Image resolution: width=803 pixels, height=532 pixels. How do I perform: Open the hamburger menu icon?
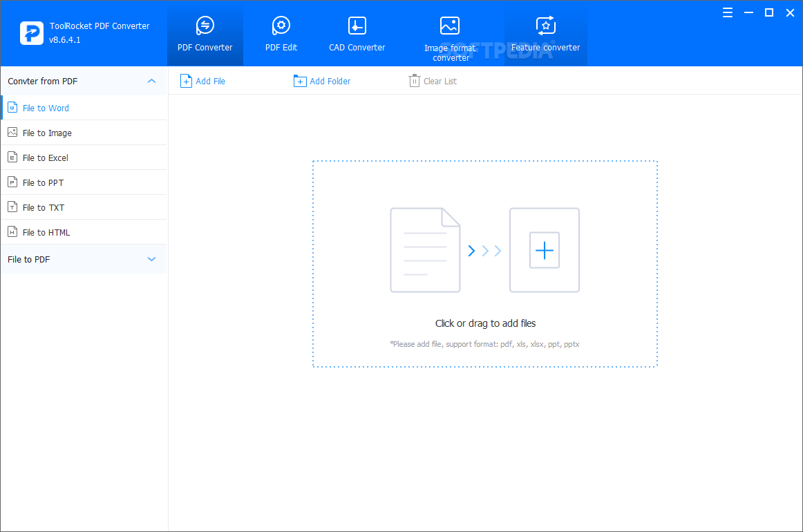click(727, 13)
